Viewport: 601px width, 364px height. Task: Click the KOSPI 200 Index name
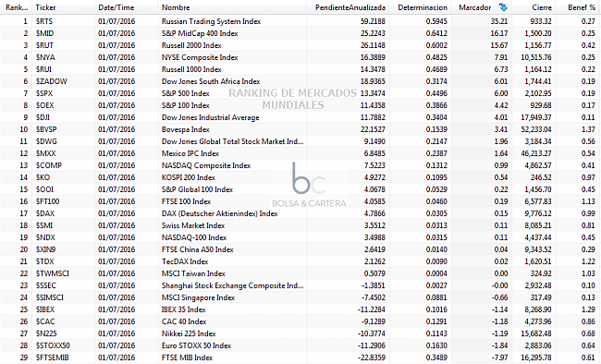[189, 177]
